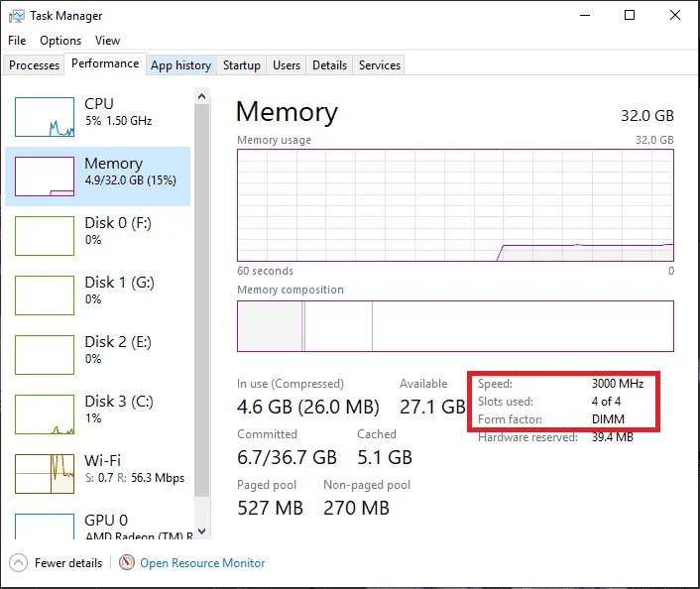The width and height of the screenshot is (700, 589).
Task: Click the Slots used 4 of 4 value
Action: (606, 402)
